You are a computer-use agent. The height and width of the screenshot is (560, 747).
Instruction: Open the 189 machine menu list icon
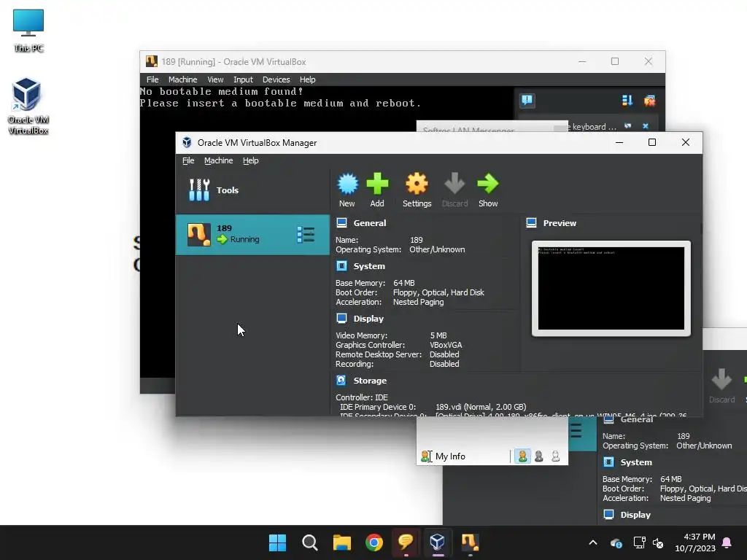point(306,235)
